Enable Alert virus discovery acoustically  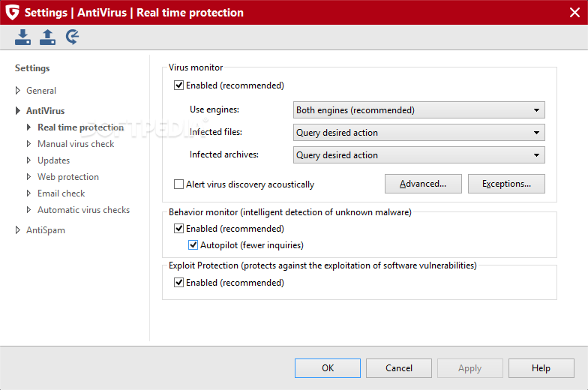pos(178,184)
